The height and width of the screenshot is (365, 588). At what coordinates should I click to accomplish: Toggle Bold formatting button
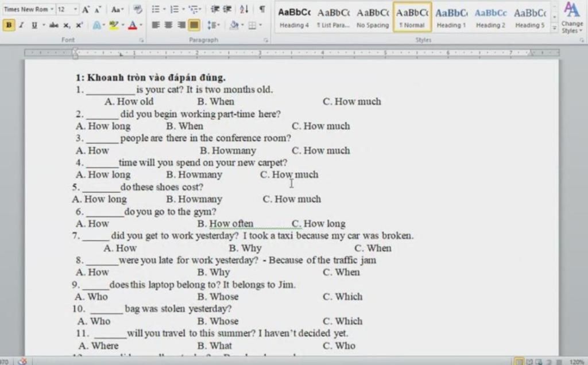[x=9, y=25]
